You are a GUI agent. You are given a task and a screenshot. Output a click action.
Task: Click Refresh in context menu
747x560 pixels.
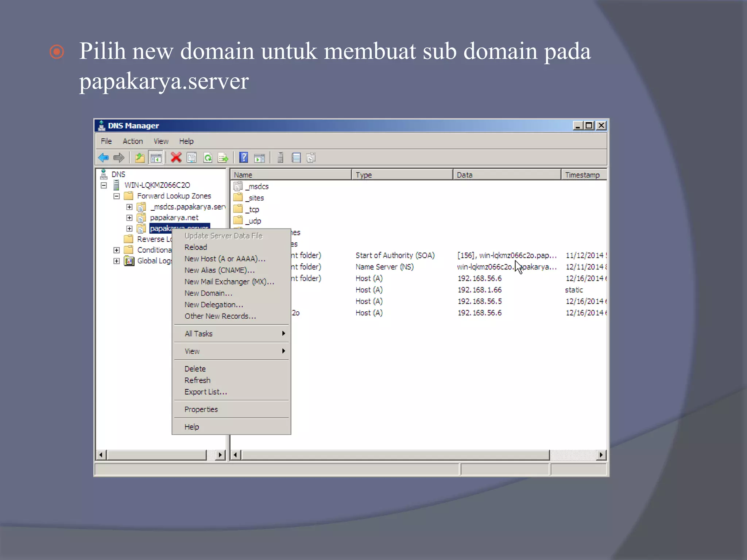pos(232,380)
